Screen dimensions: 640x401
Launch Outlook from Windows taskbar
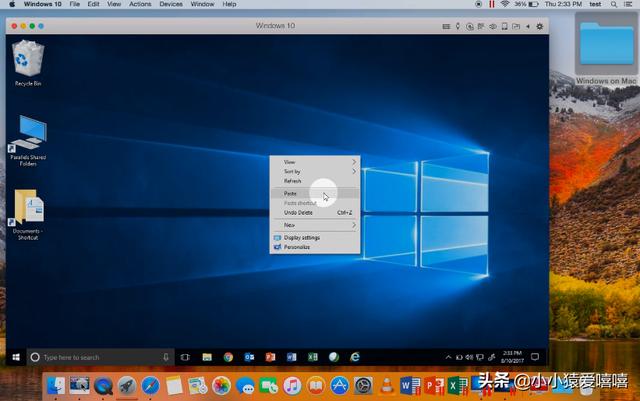pos(249,357)
